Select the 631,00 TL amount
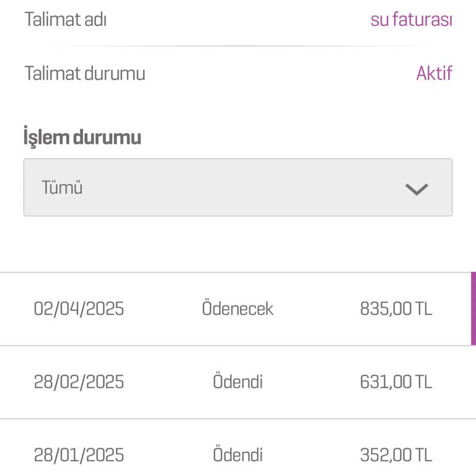Image resolution: width=476 pixels, height=476 pixels. pos(395,382)
